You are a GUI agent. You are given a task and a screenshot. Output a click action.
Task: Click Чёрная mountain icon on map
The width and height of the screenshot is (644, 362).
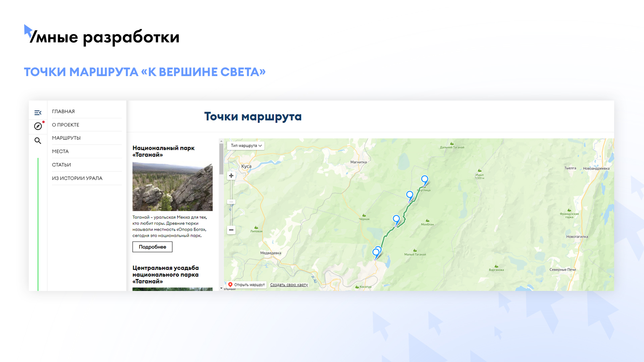[x=364, y=215]
